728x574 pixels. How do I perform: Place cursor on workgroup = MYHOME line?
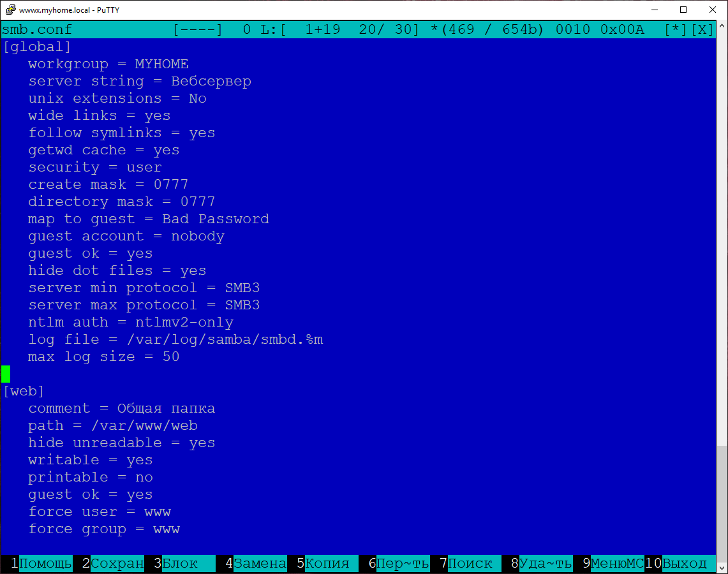(x=108, y=64)
